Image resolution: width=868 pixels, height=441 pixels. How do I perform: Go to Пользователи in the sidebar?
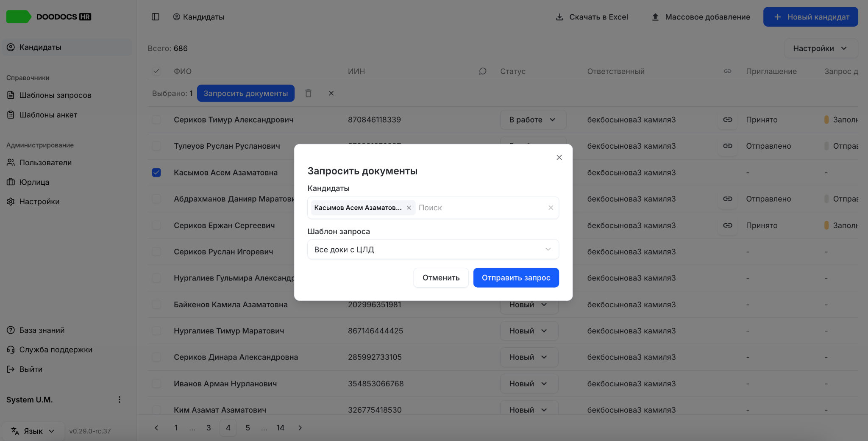[45, 163]
